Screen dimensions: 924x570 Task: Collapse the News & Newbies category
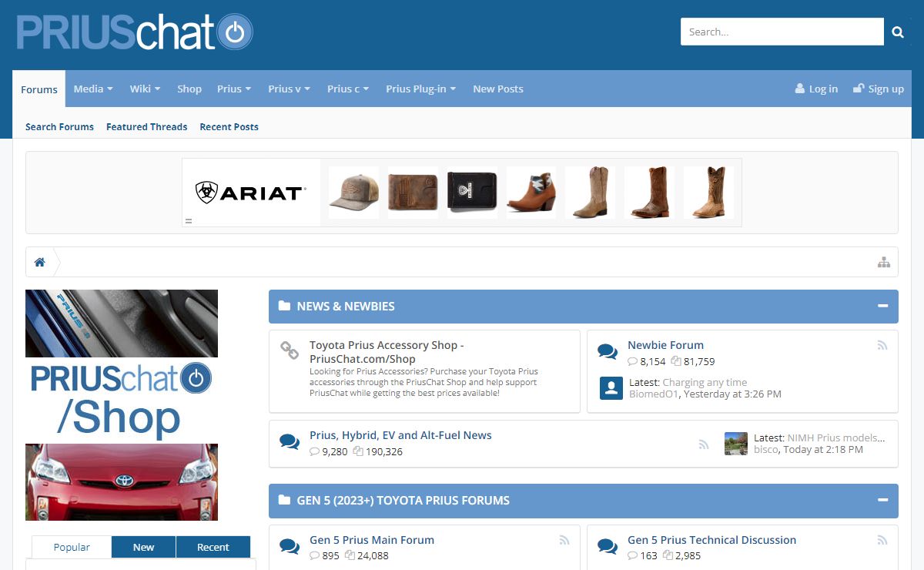pyautogui.click(x=882, y=306)
